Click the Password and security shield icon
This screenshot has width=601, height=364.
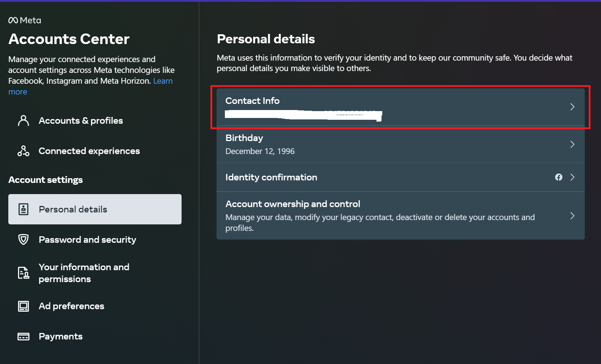[23, 240]
